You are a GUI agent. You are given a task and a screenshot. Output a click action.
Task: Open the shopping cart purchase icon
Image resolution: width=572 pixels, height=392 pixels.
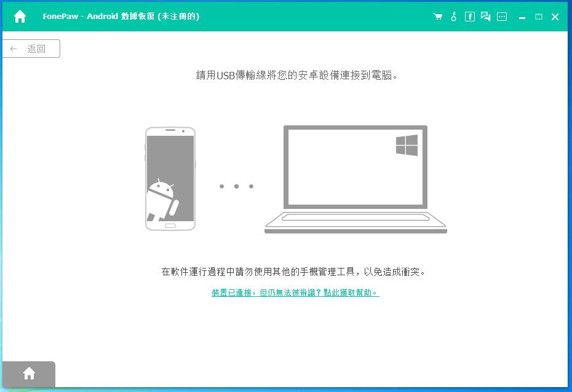pos(438,17)
